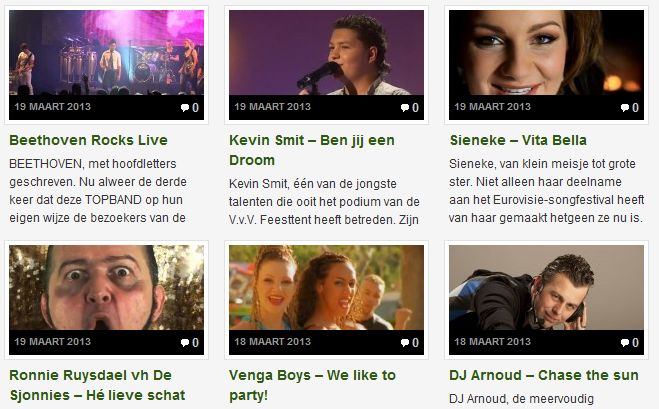Open the Sieneke – Vita Bella title link
This screenshot has width=659, height=409.
[x=518, y=140]
